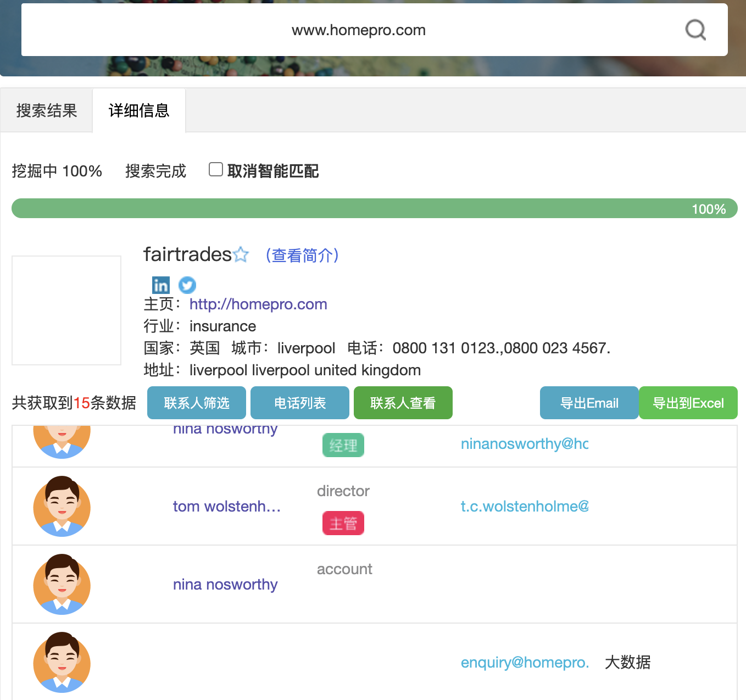Open the http://homepro.com homepage link
The width and height of the screenshot is (746, 700).
click(x=258, y=304)
